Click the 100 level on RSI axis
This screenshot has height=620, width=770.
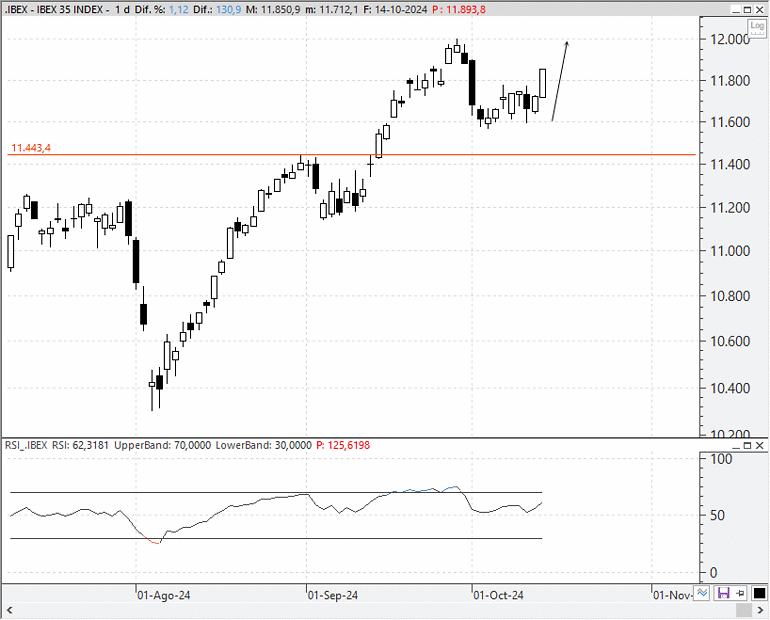721,459
